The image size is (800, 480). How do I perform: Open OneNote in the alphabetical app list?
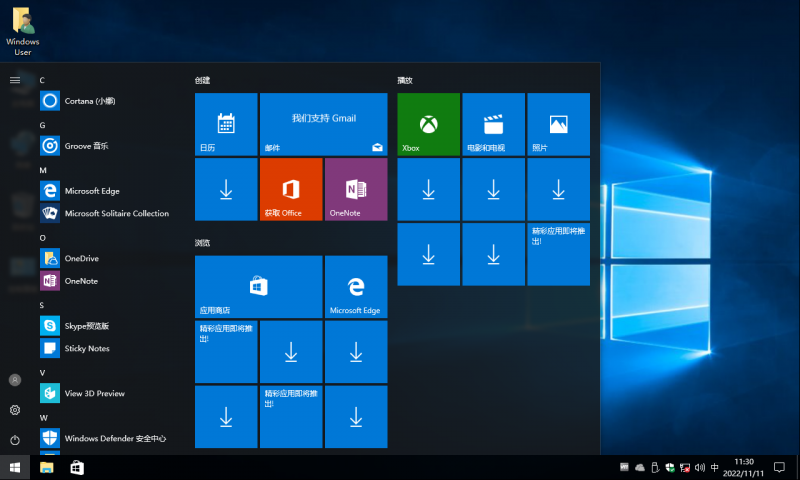point(110,281)
